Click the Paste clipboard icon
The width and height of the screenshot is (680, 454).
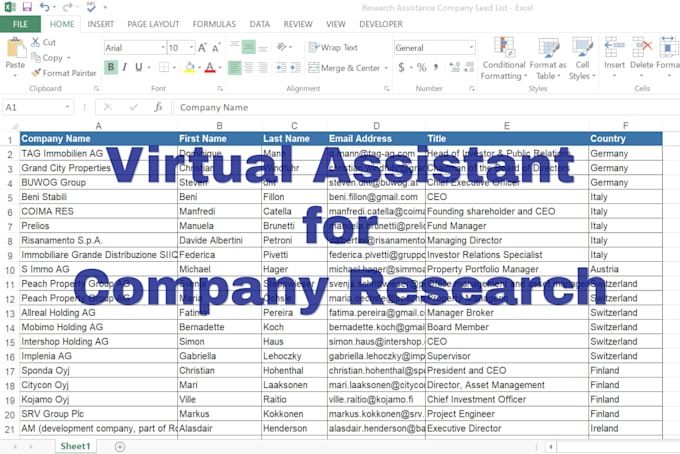click(x=16, y=48)
